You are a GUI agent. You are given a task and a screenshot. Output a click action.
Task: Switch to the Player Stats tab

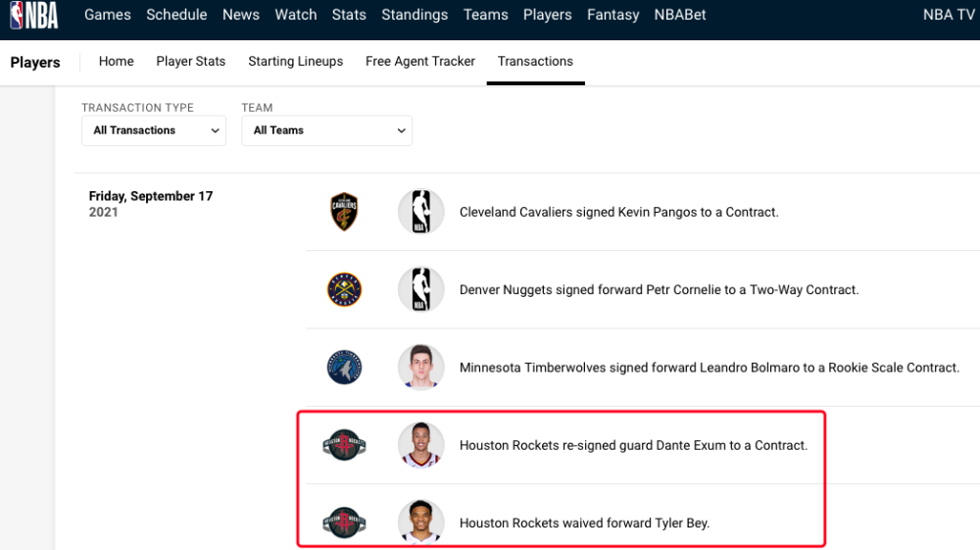click(x=191, y=61)
